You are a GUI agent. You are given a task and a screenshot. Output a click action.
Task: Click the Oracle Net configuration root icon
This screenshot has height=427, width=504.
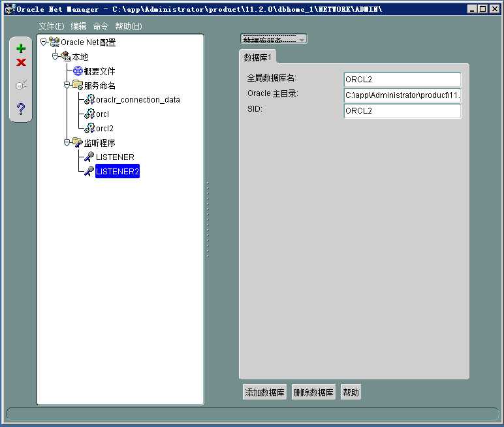54,42
